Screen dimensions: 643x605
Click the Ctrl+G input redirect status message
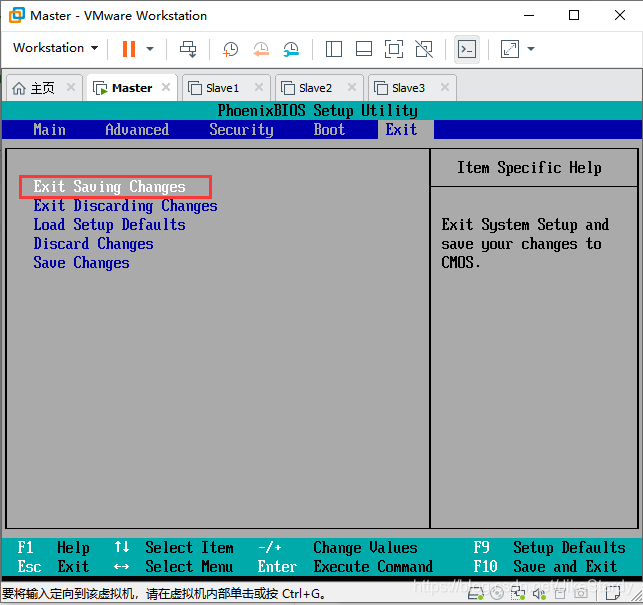(x=164, y=594)
